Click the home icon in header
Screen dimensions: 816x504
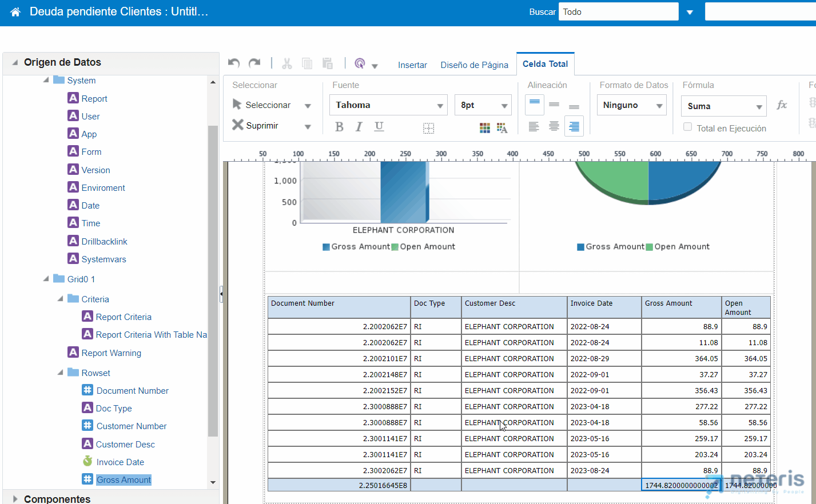click(x=15, y=12)
